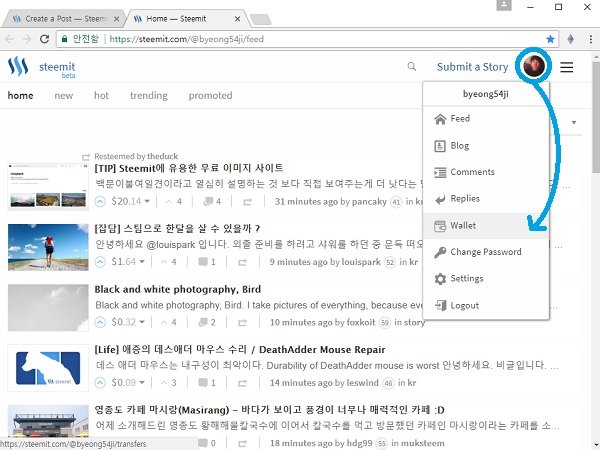Open Black and white photography, Bird post
The image size is (600, 450).
pyautogui.click(x=178, y=289)
